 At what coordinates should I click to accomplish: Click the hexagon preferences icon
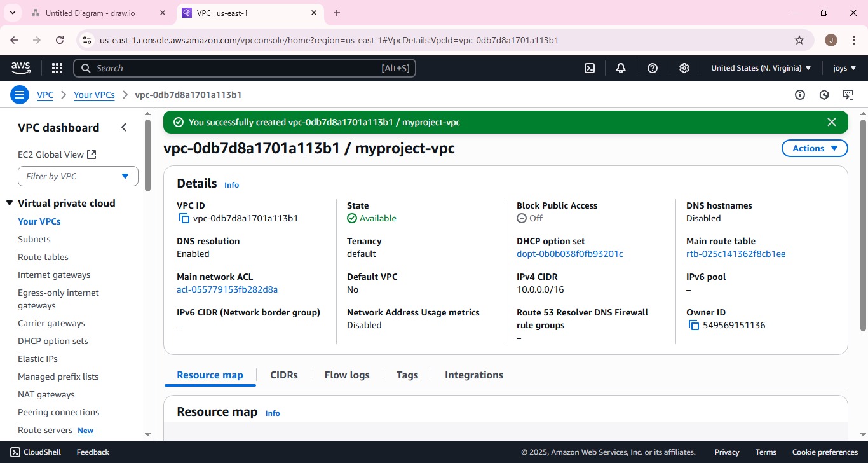click(824, 95)
